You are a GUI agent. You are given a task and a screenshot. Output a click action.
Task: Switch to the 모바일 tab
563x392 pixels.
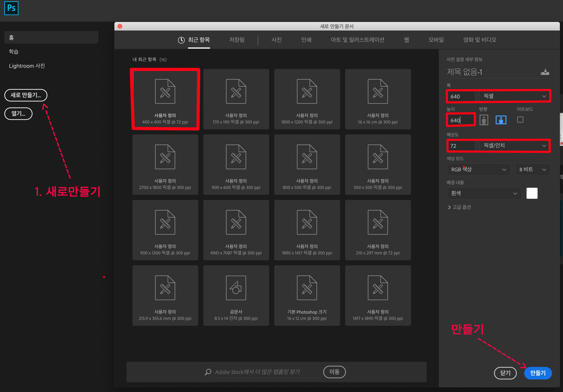pos(436,40)
